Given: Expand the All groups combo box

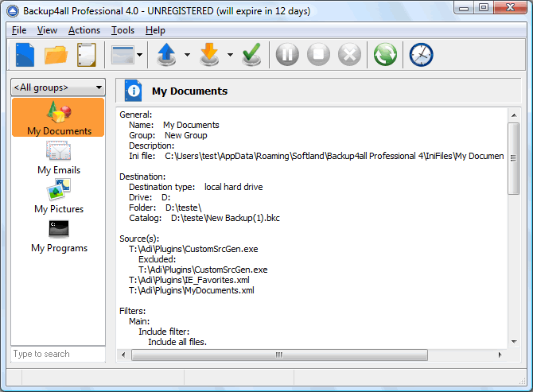Looking at the screenshot, I should [58, 87].
